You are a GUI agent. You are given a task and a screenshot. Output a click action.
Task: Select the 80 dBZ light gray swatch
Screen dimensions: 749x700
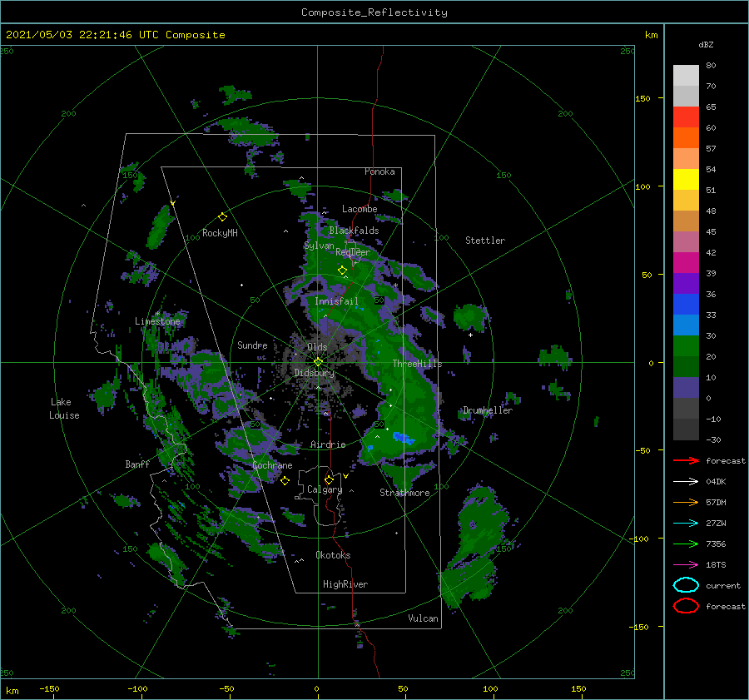coord(686,75)
